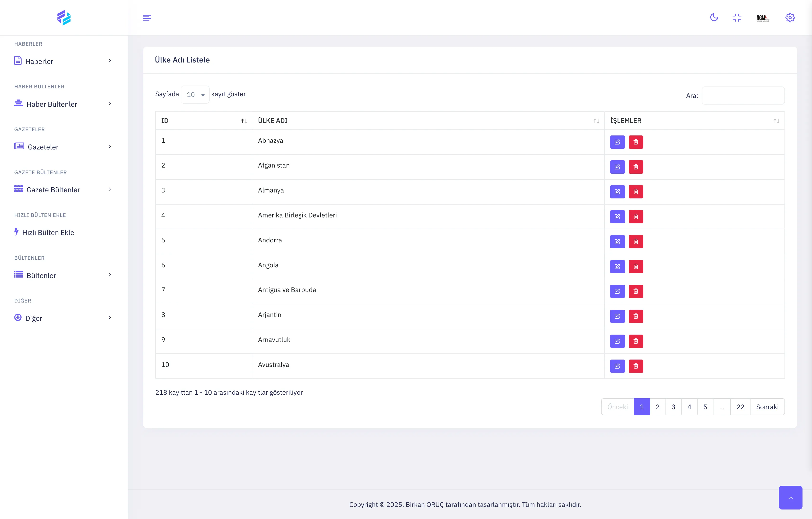
Task: Click edit icon for Abhazya row
Action: coord(617,142)
